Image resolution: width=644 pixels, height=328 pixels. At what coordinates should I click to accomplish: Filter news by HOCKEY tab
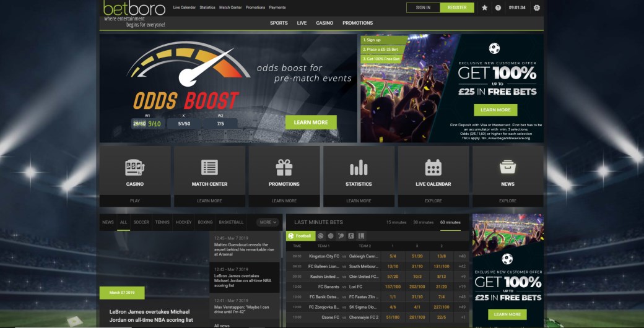tap(183, 222)
